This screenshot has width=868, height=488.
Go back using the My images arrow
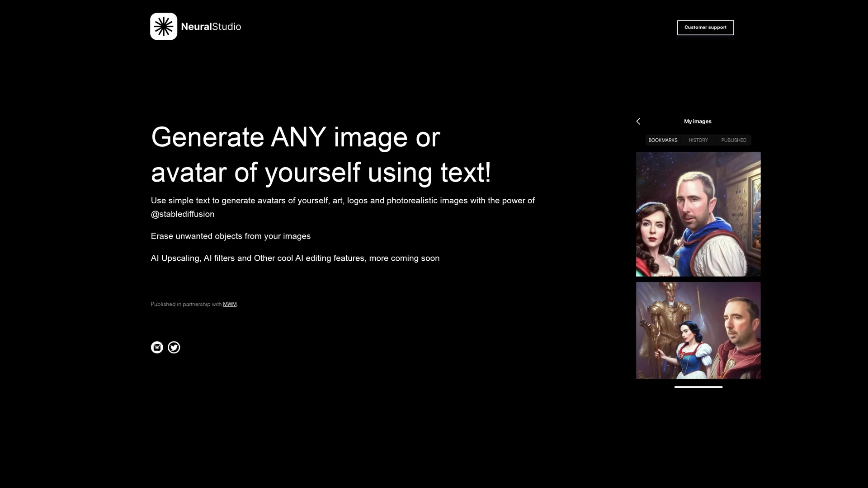(x=638, y=121)
